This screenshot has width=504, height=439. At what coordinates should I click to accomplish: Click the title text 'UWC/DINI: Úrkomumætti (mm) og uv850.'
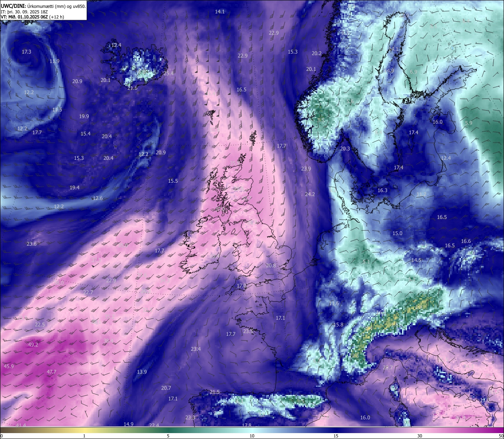point(43,6)
